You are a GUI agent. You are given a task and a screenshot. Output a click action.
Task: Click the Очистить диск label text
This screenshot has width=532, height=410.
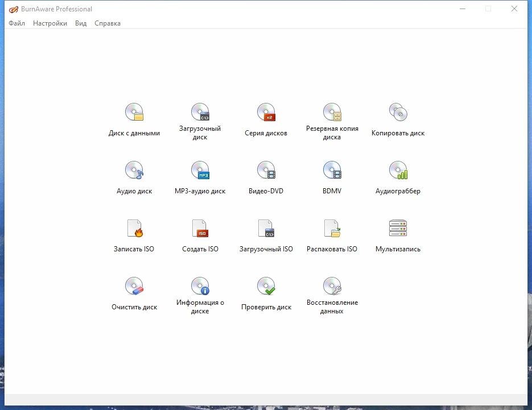tap(134, 307)
